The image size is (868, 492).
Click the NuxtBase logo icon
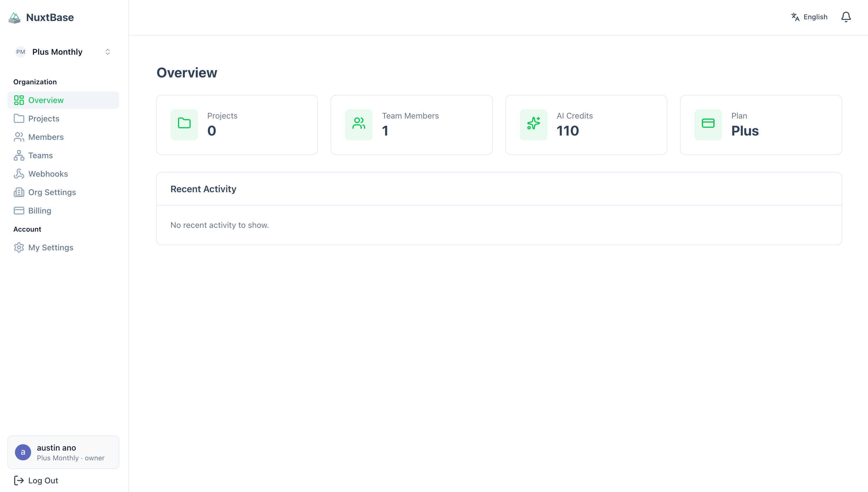pyautogui.click(x=14, y=17)
